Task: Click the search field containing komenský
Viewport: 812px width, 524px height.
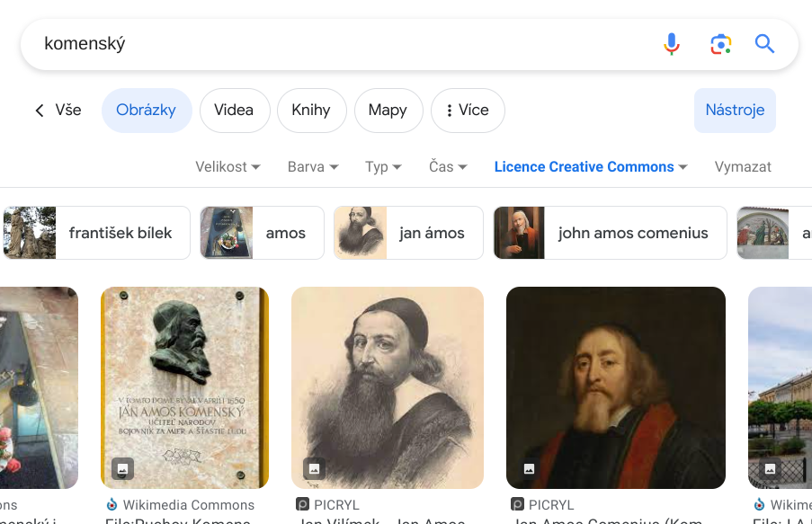Action: 342,44
